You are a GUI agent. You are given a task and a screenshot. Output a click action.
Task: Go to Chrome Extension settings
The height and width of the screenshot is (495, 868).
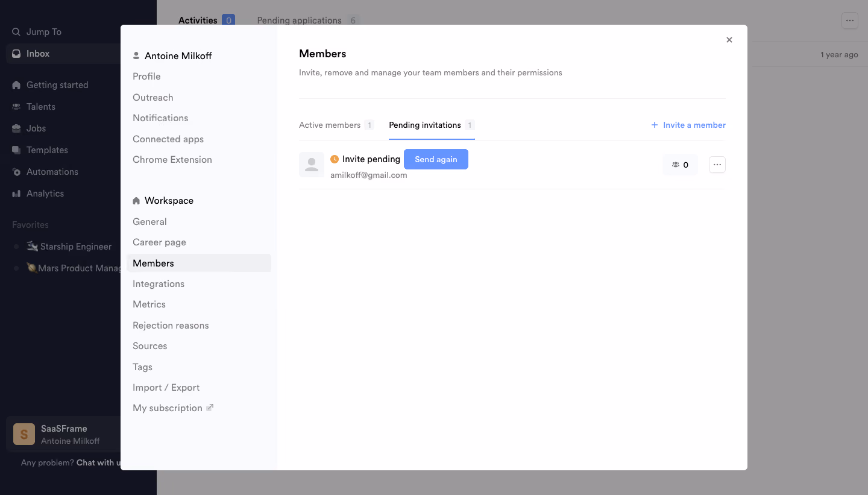pyautogui.click(x=172, y=160)
